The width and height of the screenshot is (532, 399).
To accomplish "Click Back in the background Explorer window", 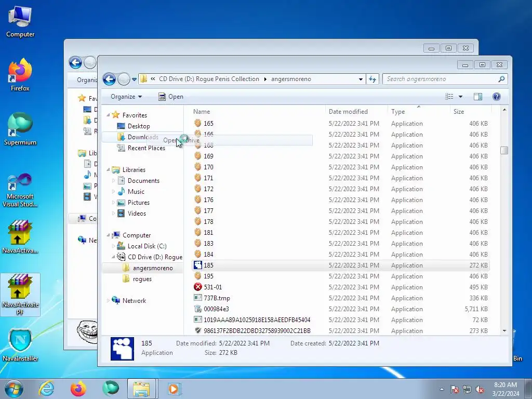I will pos(75,62).
